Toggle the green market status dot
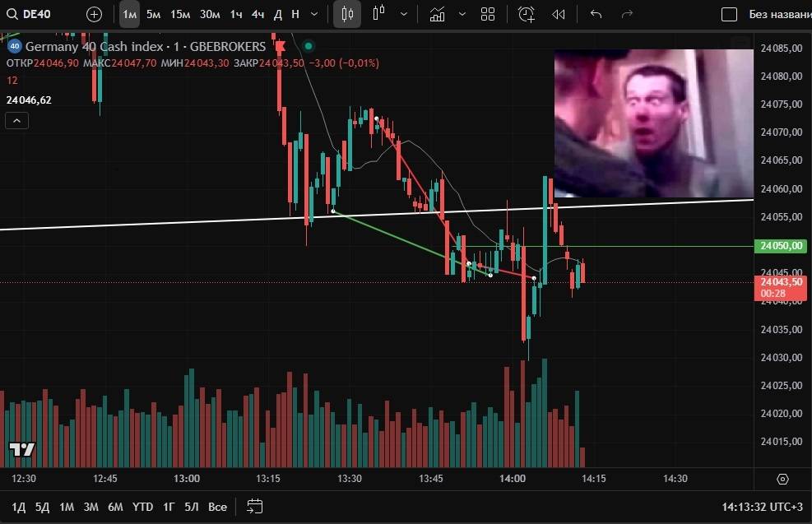This screenshot has width=812, height=524. click(x=309, y=46)
